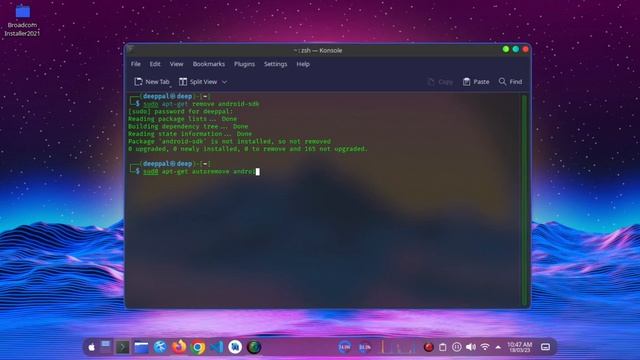640x360 pixels.
Task: Open the dark globe app icon in dock
Action: pos(254,347)
